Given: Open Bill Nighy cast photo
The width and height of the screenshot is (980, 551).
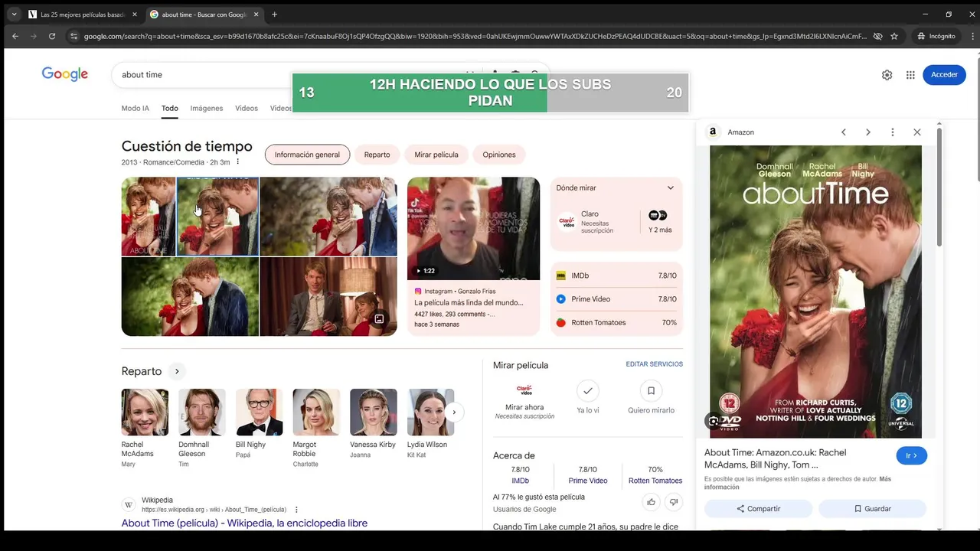Looking at the screenshot, I should click(260, 412).
